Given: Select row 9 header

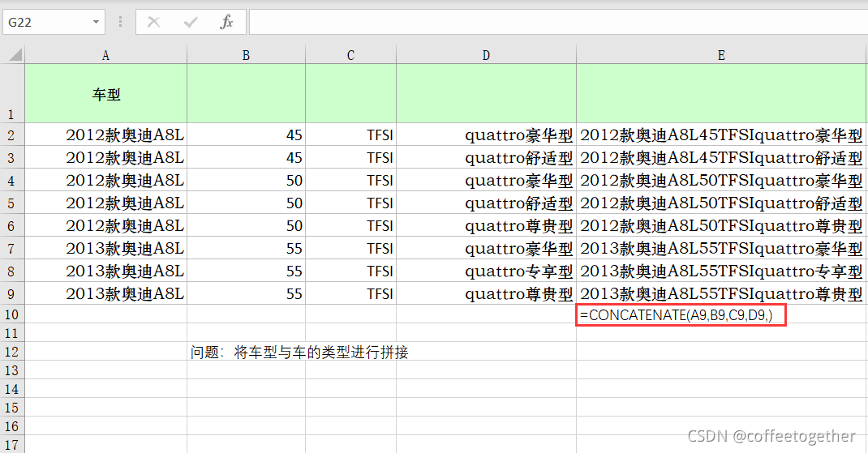Looking at the screenshot, I should click(12, 293).
